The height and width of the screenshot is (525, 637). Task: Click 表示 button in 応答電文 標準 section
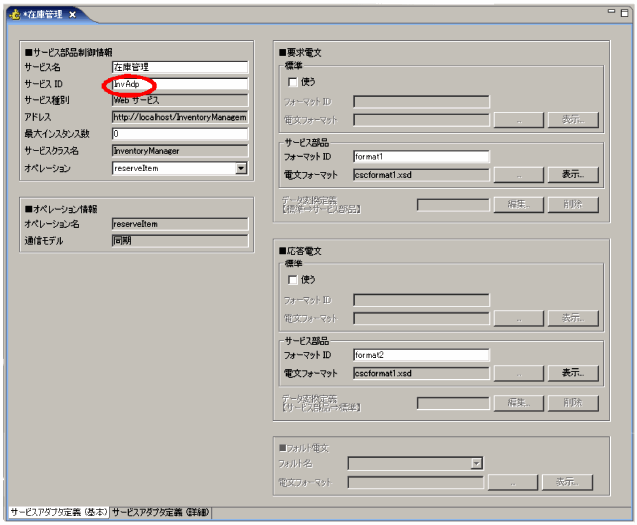573,318
